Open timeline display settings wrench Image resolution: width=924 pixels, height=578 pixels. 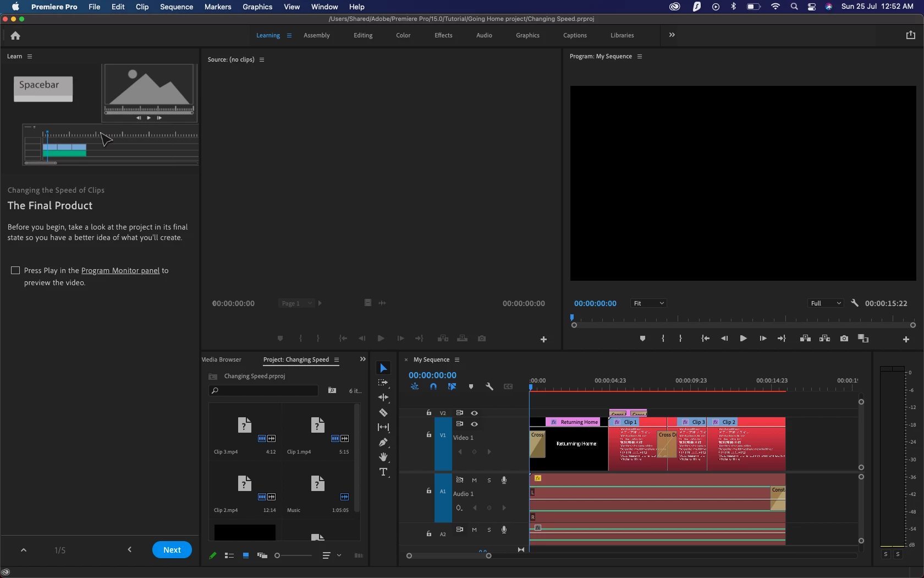pos(489,386)
